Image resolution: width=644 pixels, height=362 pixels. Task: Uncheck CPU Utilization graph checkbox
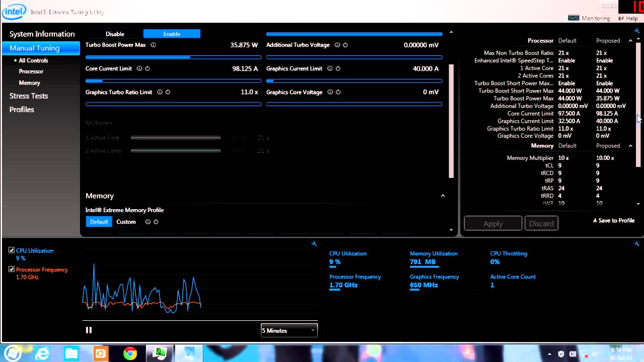[x=12, y=250]
